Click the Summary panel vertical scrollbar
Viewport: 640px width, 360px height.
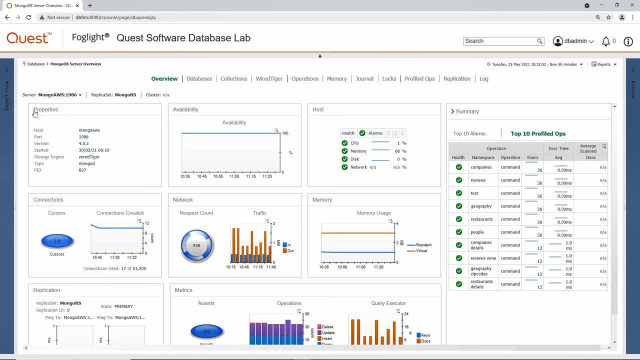click(x=615, y=212)
